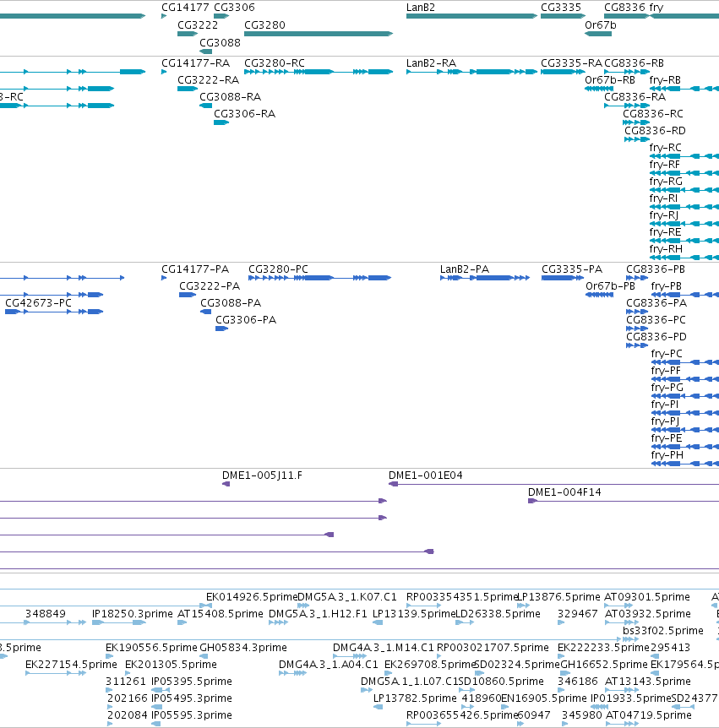Click protein LanB2-PA label
719x728 pixels.
click(x=465, y=269)
